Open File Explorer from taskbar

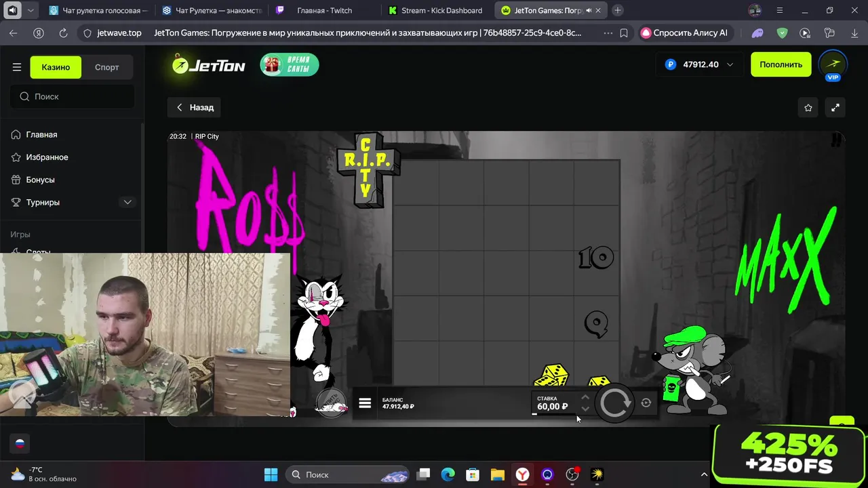498,474
